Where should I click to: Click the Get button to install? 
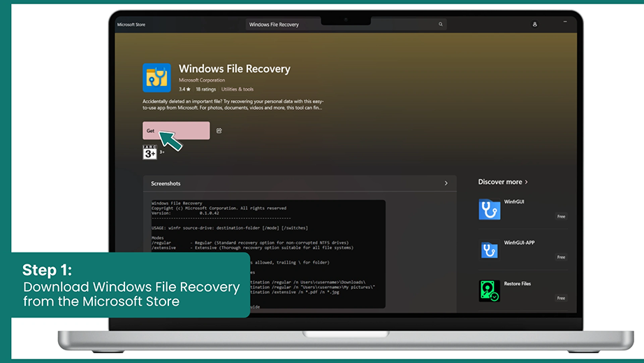pos(176,130)
